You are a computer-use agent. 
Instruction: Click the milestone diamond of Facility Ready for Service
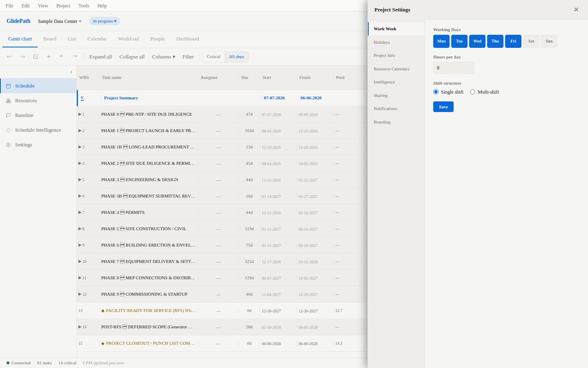103,311
